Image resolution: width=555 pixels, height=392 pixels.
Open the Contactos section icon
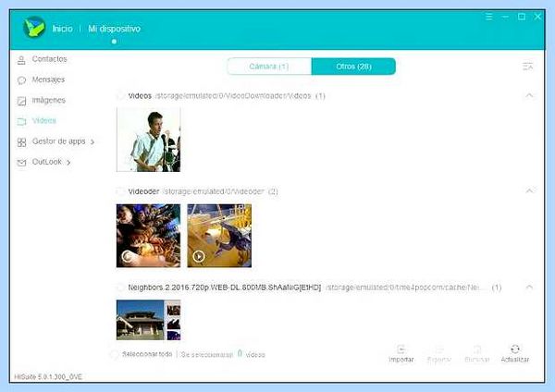click(21, 60)
